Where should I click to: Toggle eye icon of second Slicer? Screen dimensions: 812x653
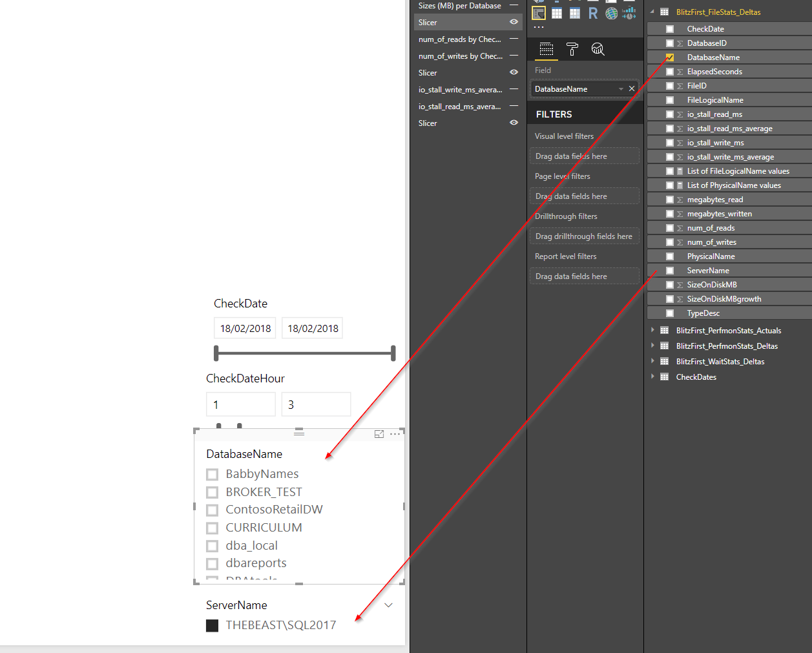pyautogui.click(x=514, y=72)
